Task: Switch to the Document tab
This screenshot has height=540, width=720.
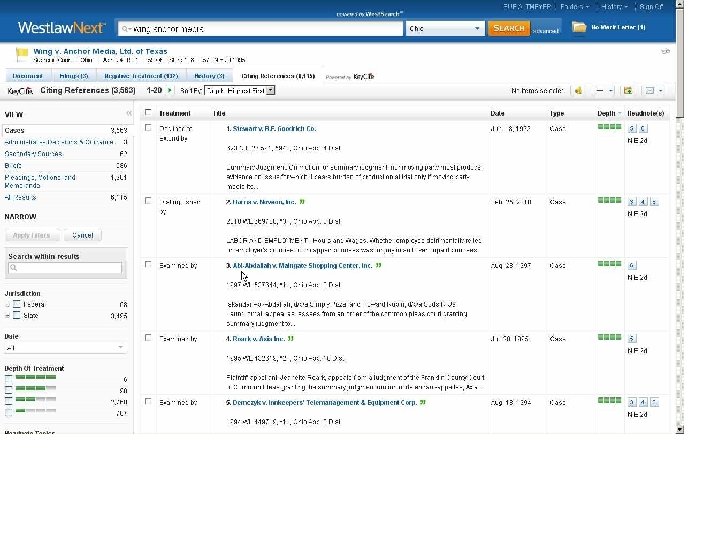Action: pos(27,76)
